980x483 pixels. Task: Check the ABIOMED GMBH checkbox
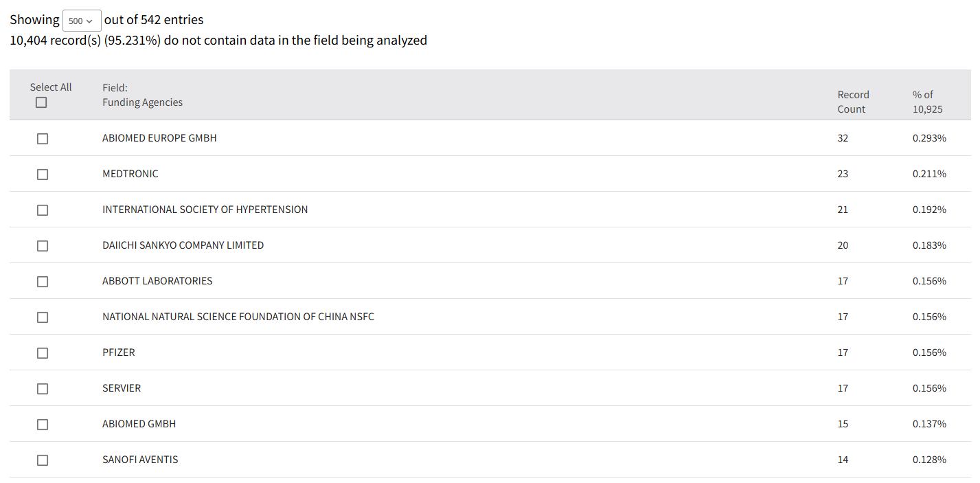pos(43,425)
